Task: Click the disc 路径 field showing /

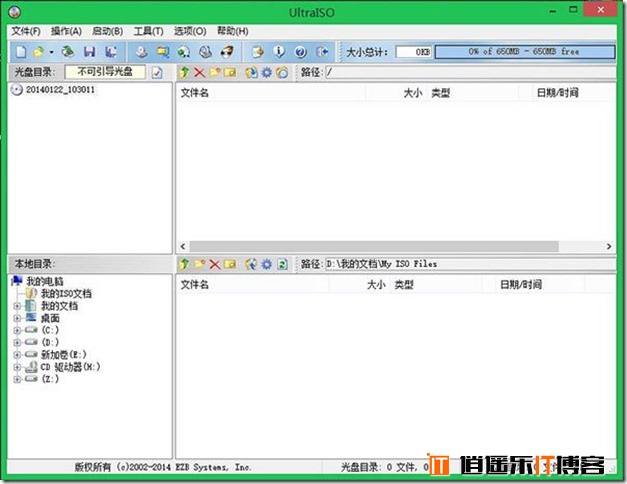Action: pyautogui.click(x=470, y=72)
